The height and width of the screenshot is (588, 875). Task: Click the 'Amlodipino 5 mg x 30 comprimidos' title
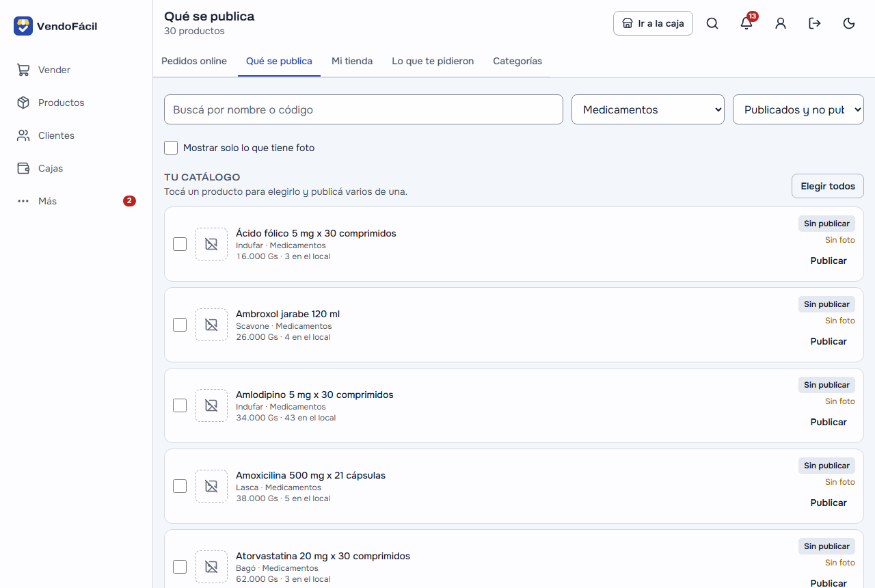coord(314,395)
